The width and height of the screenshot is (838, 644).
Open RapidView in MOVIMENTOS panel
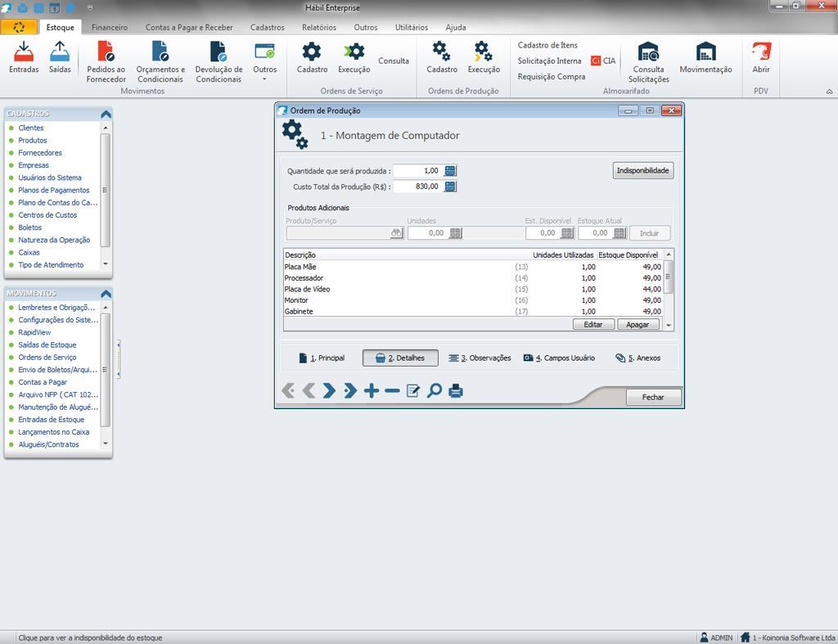[34, 332]
